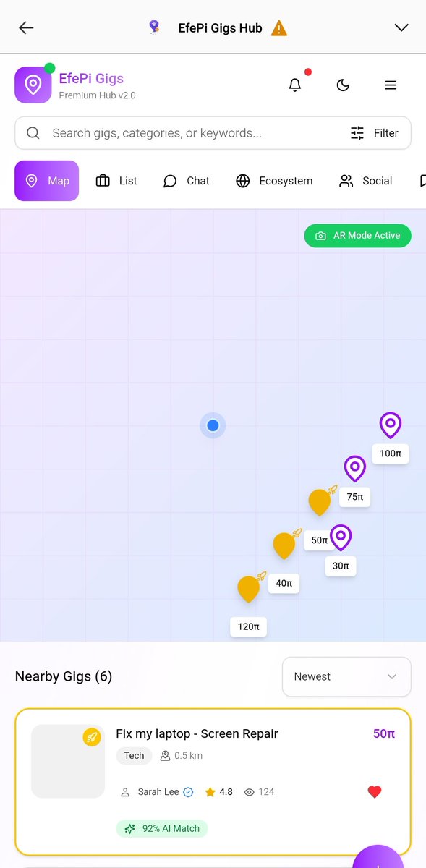Click the 75π price label

point(355,497)
